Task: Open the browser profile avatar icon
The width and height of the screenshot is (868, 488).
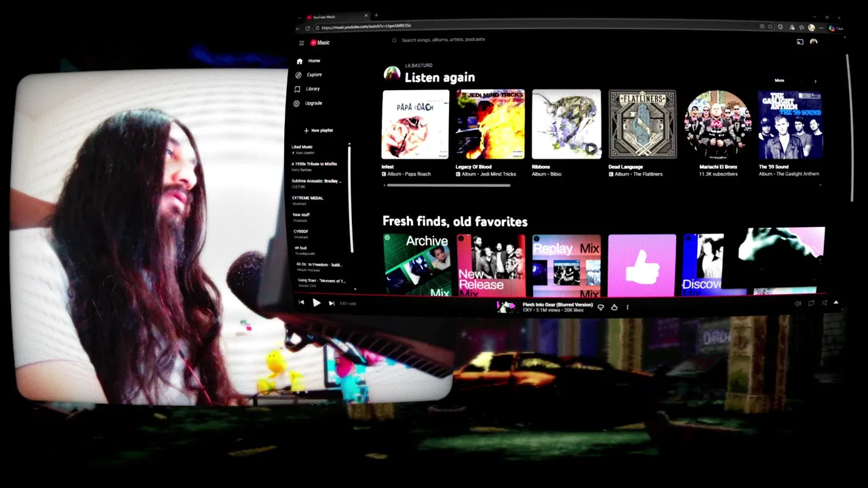Action: click(812, 28)
